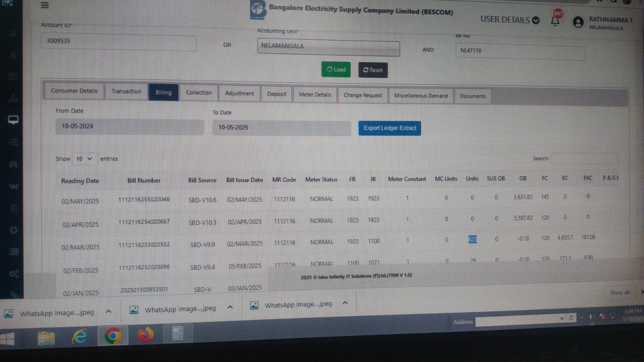Screen dimensions: 644x362
Task: Click the Address toolbar refresh icon
Action: click(x=571, y=318)
